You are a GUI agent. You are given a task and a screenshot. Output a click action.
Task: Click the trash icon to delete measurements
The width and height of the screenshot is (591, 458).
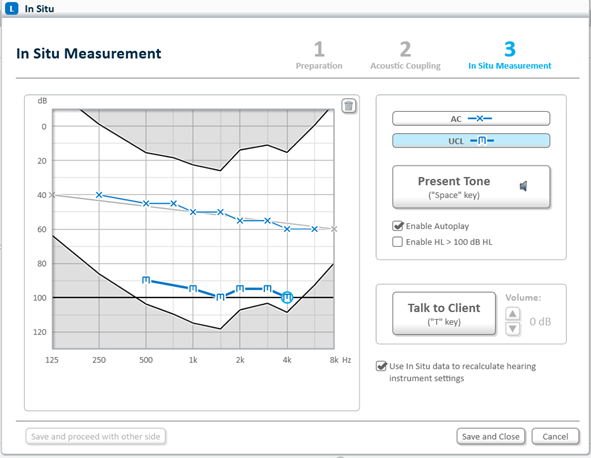click(x=349, y=106)
